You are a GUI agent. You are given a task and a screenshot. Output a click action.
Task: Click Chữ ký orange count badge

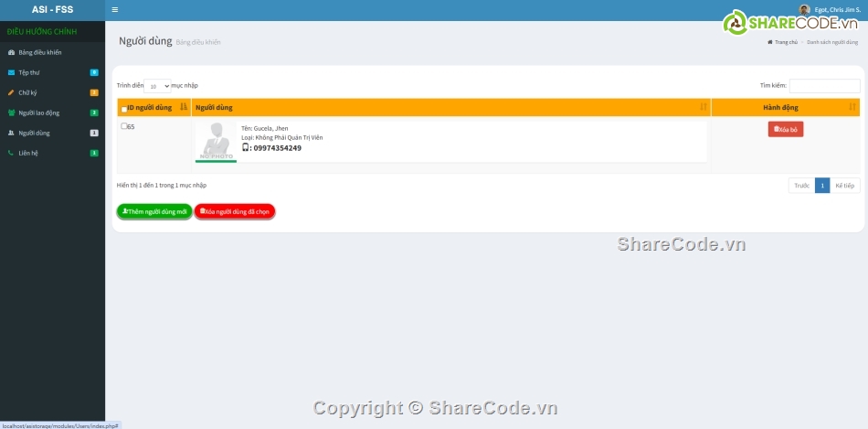94,92
